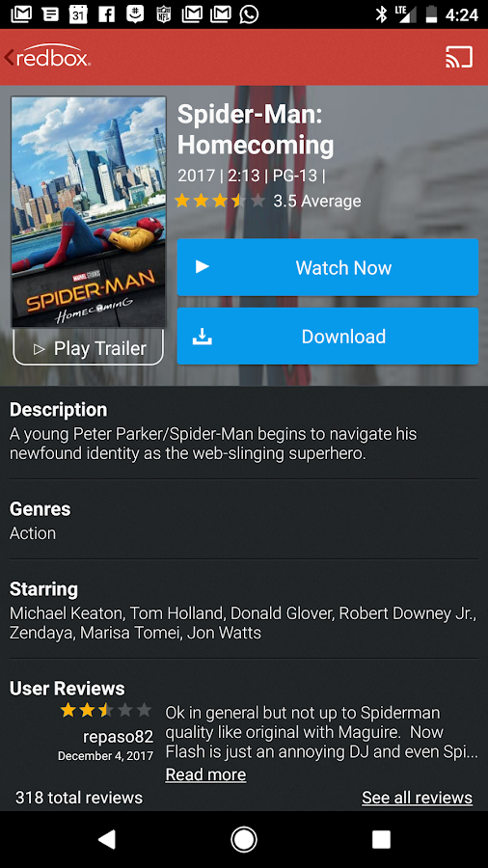
Task: Play the Spider-Man trailer
Action: tap(89, 347)
